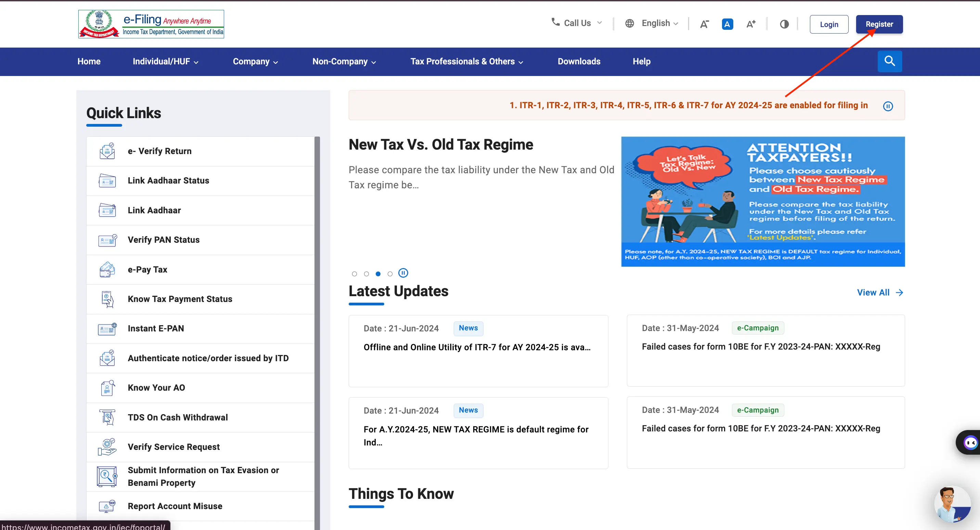Reset font size with blue A icon
The height and width of the screenshot is (530, 980).
[x=727, y=24]
